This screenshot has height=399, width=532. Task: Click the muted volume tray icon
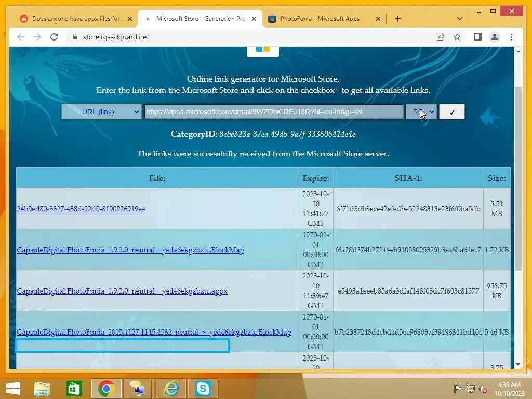click(x=483, y=389)
